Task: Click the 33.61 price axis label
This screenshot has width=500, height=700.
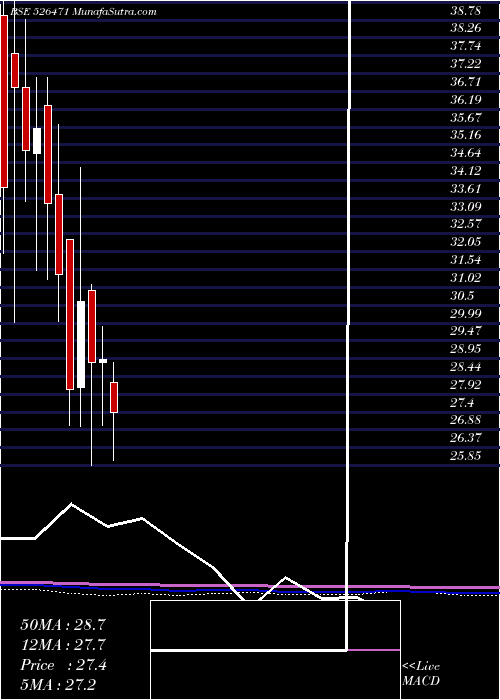Action: pos(466,189)
